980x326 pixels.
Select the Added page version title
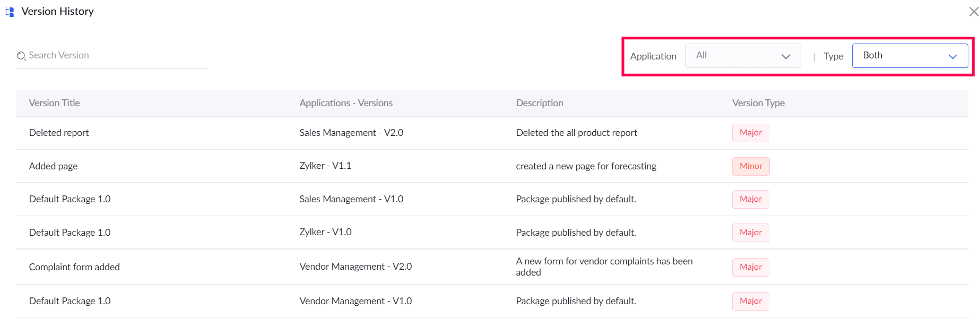point(53,166)
